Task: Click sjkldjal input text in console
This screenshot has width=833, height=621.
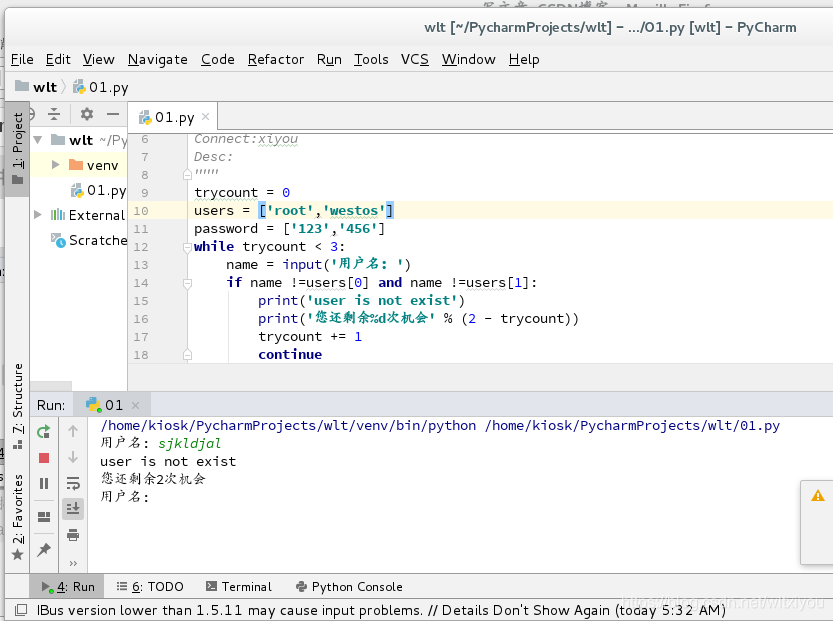Action: coord(190,444)
